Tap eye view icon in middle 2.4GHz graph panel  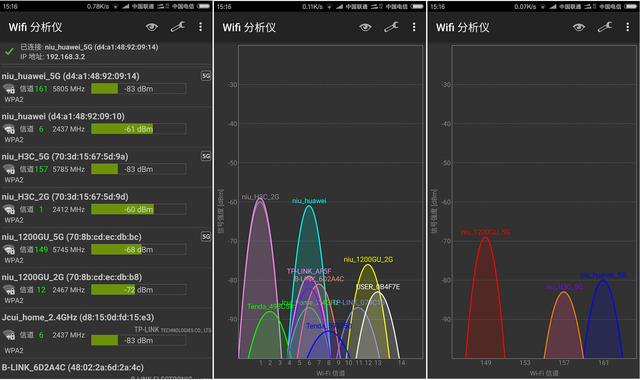(x=365, y=27)
